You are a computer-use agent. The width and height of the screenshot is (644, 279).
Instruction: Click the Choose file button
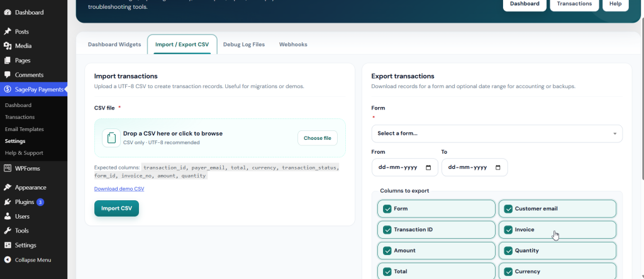pos(318,139)
